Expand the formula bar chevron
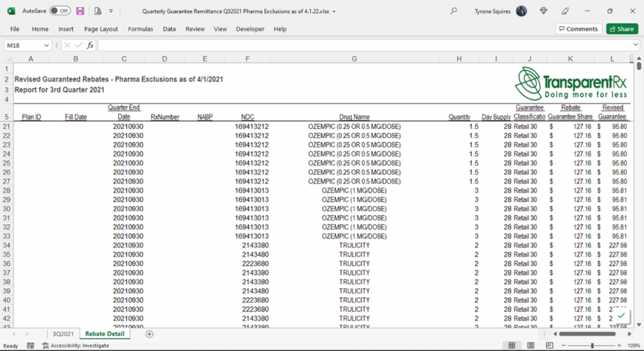Viewport: 644px width, 351px height. tap(635, 45)
